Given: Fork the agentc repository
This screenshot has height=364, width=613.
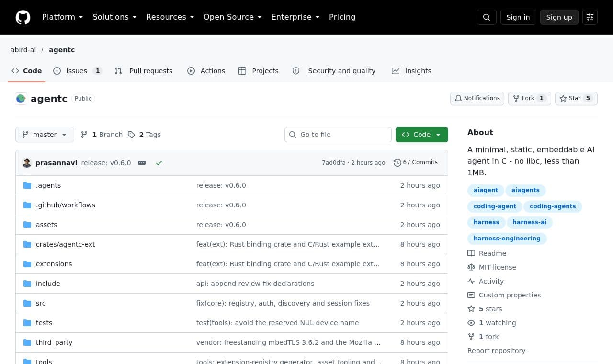Looking at the screenshot, I should pos(530,98).
